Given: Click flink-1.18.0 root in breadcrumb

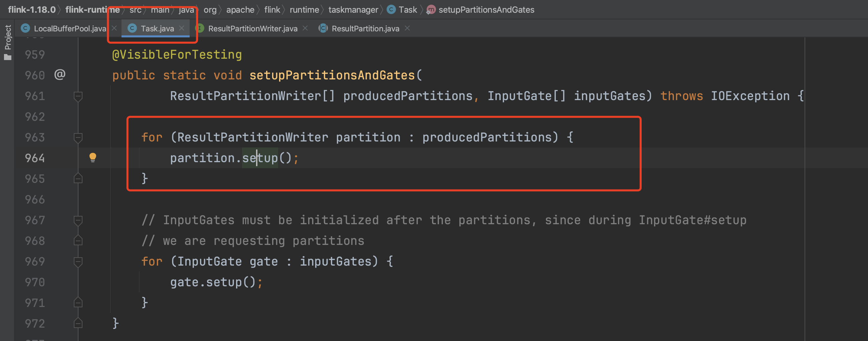Looking at the screenshot, I should point(32,10).
